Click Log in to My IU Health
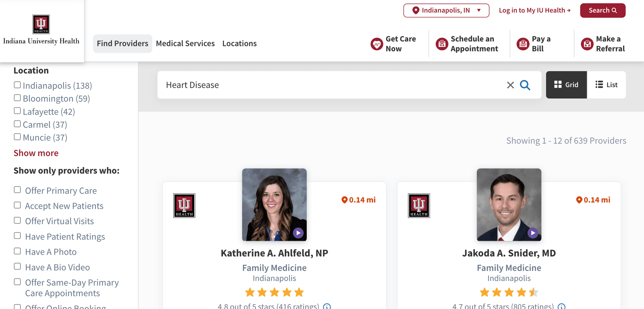Image resolution: width=644 pixels, height=309 pixels. click(535, 11)
